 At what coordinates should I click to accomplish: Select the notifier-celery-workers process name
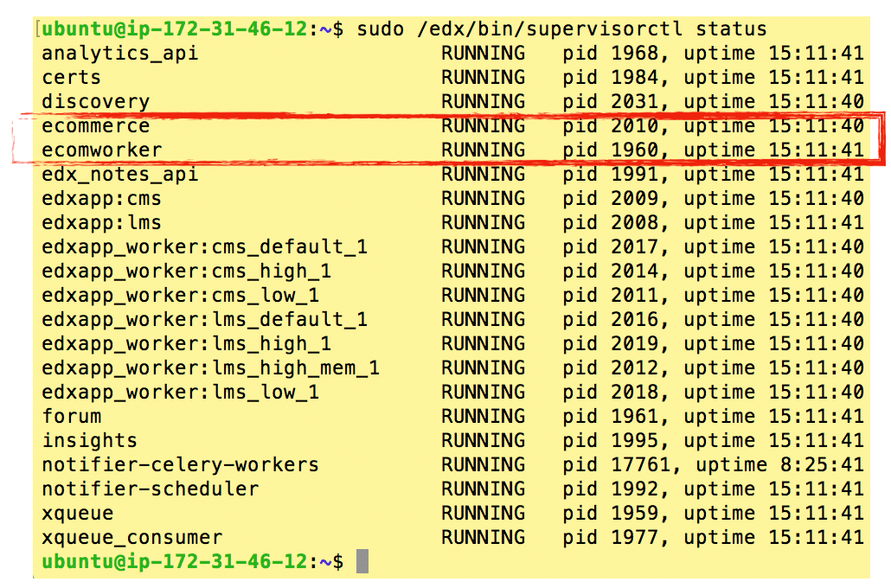point(181,464)
